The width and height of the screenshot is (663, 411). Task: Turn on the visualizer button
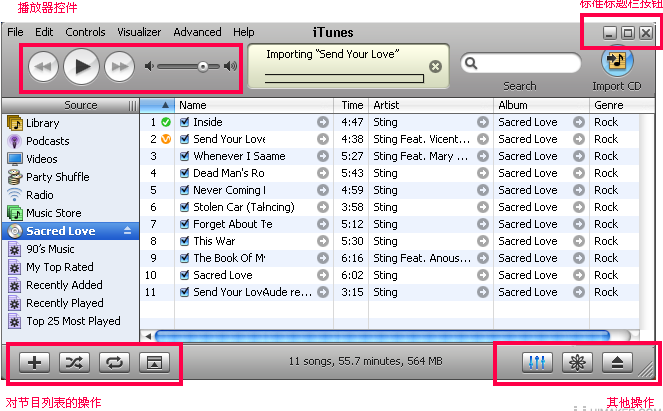[x=577, y=363]
